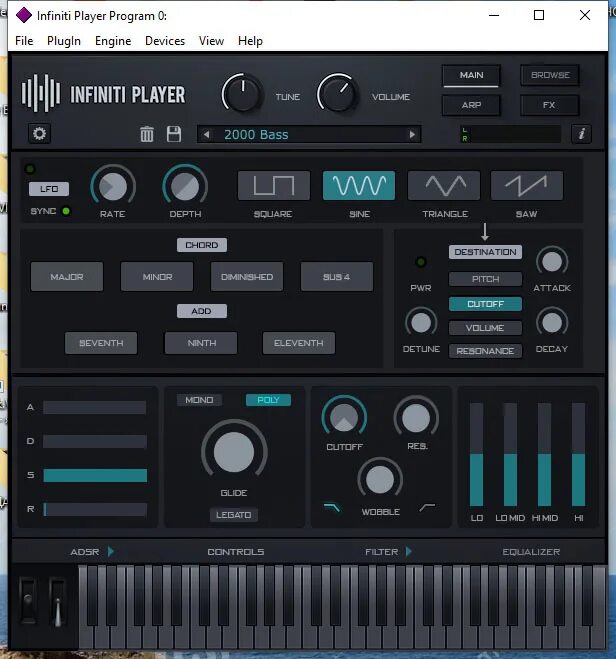Add the Ninth chord extension
This screenshot has width=616, height=659.
[201, 343]
